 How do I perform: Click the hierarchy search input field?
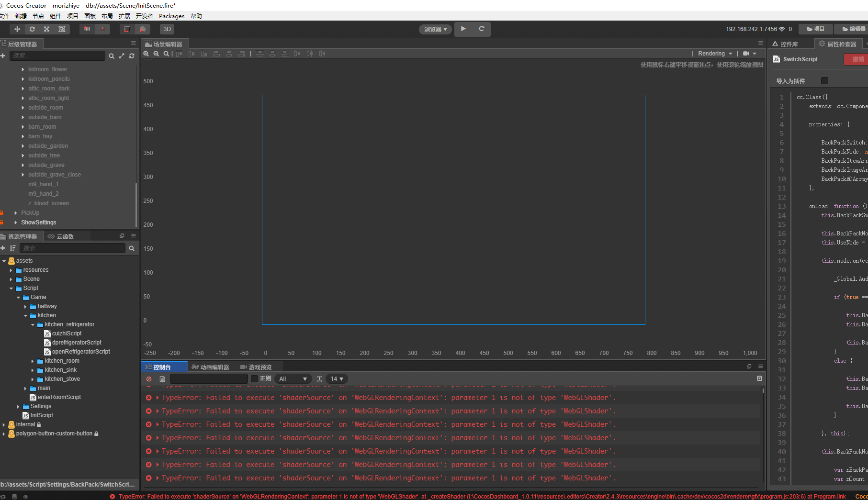tap(57, 56)
